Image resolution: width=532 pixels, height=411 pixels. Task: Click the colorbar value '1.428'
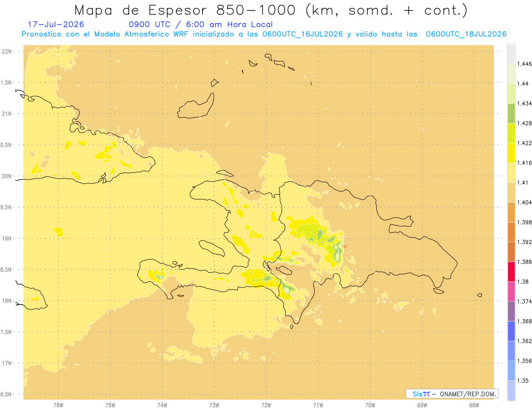pyautogui.click(x=525, y=123)
